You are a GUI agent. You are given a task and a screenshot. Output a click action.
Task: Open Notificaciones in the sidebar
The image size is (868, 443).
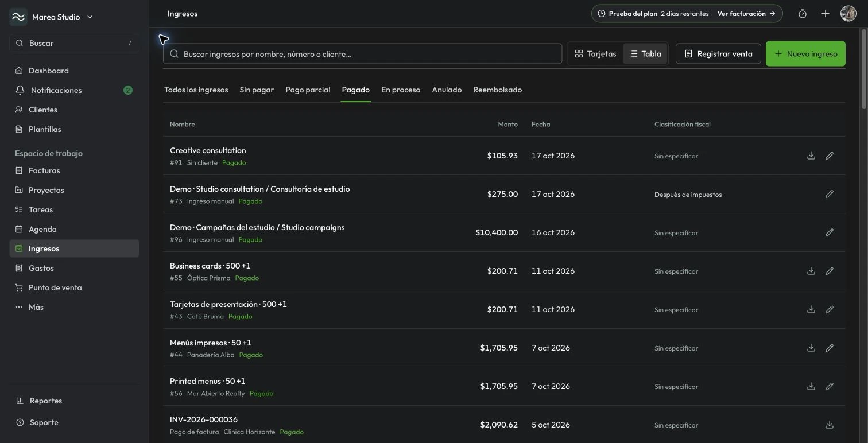[x=74, y=90]
